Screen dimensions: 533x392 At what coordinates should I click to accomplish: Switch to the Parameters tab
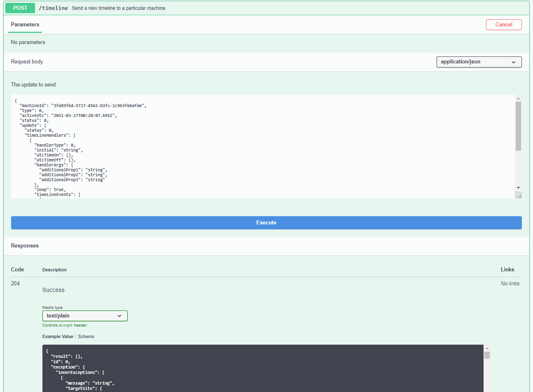point(24,25)
